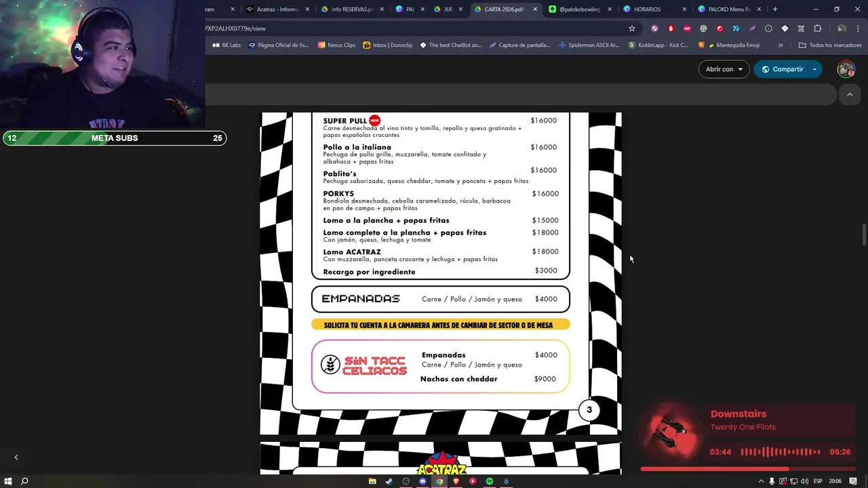Viewport: 868px width, 488px height.
Task: Open the grey circle extension icon
Action: [768, 28]
